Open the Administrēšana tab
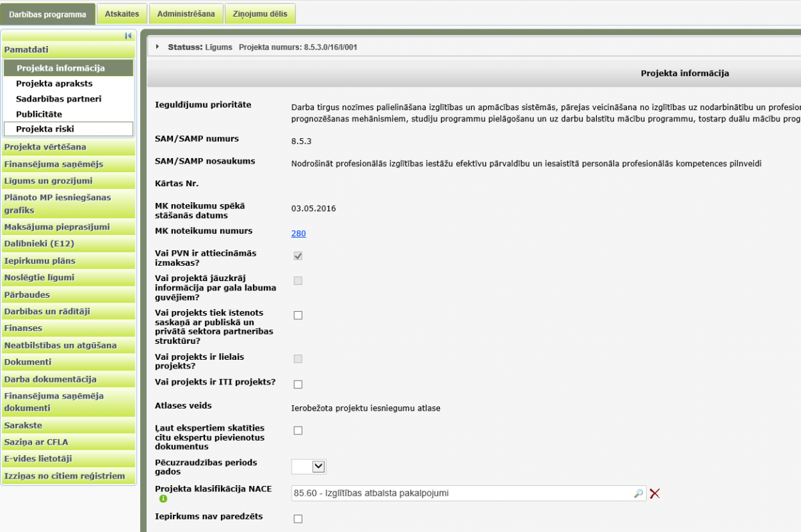 [186, 14]
